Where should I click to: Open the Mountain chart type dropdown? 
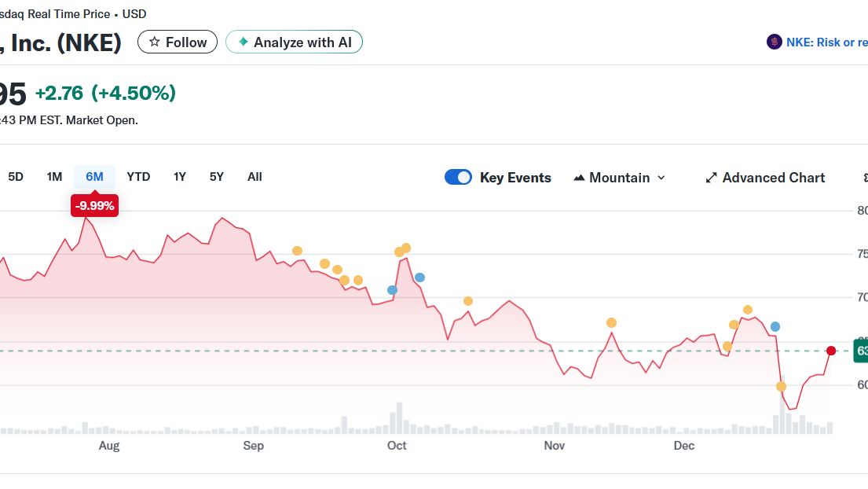pos(619,178)
